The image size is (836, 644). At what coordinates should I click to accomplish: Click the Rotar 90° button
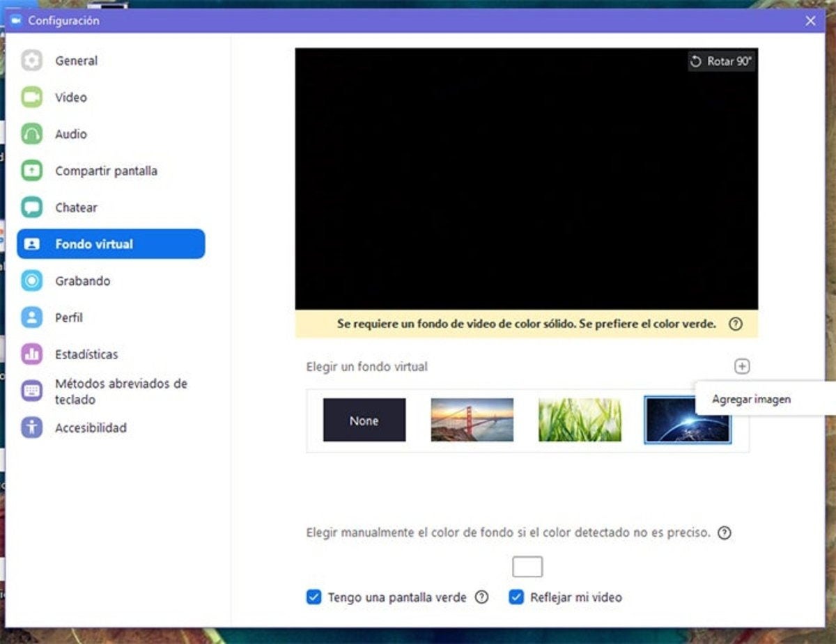coord(721,61)
